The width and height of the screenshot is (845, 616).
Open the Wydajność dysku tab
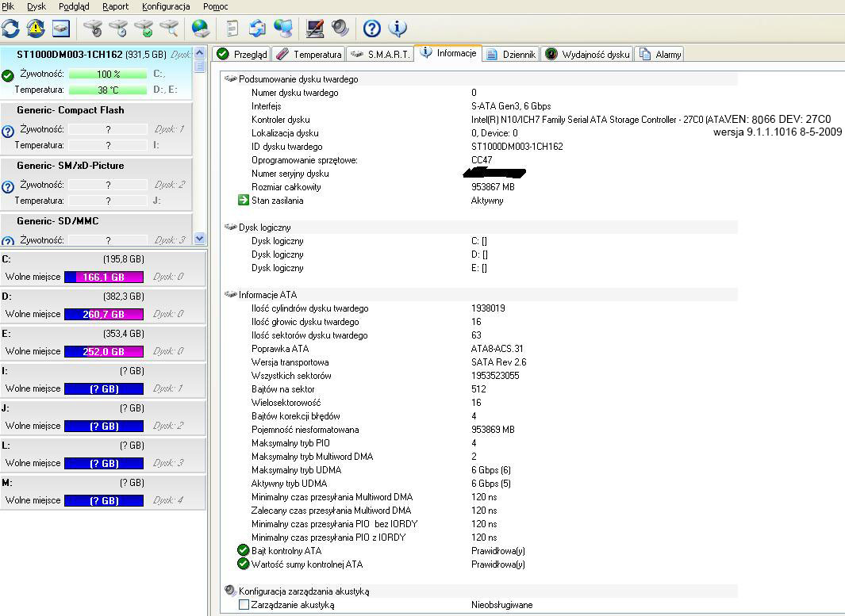[587, 54]
